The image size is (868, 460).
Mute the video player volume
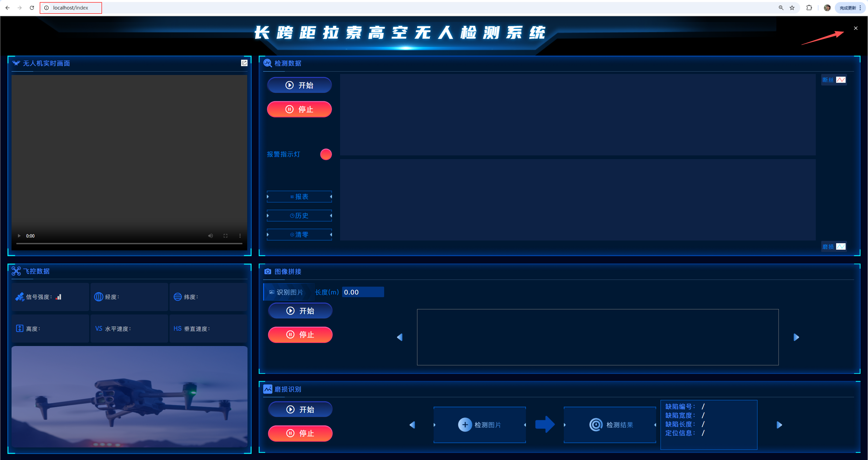pos(211,236)
